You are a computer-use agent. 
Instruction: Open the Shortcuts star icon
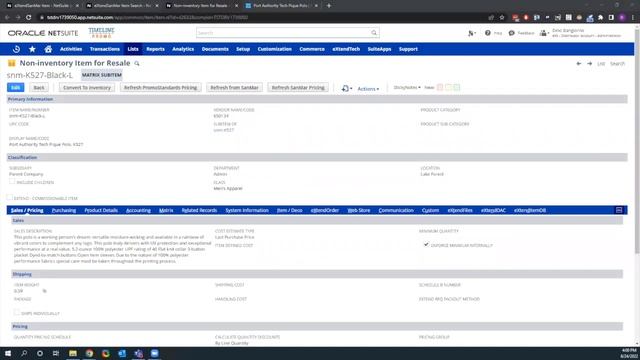(x=32, y=49)
